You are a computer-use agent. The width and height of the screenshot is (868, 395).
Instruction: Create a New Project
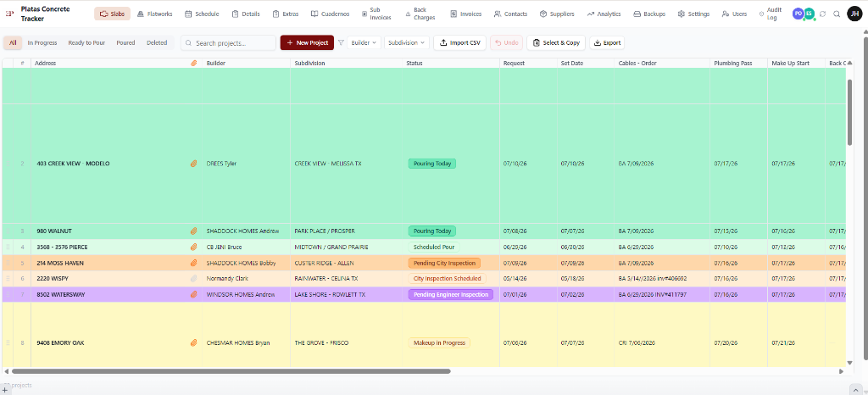(x=307, y=42)
